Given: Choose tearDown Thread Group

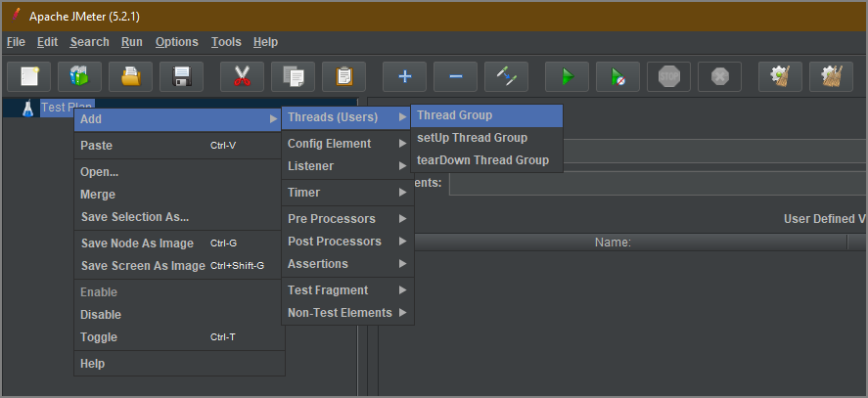Looking at the screenshot, I should [x=486, y=160].
